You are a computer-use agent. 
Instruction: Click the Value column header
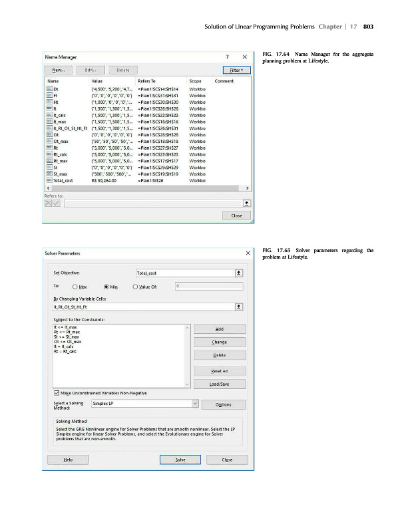(x=97, y=81)
